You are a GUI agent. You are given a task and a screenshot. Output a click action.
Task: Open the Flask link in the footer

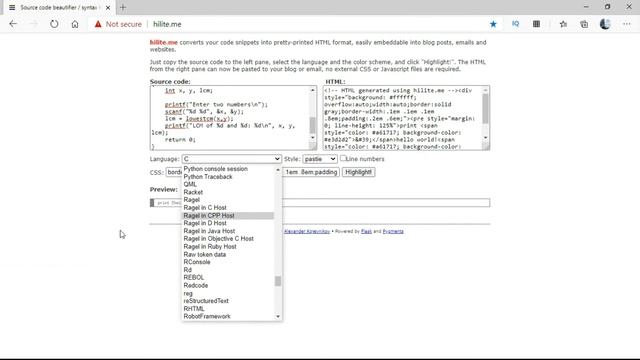(366, 231)
